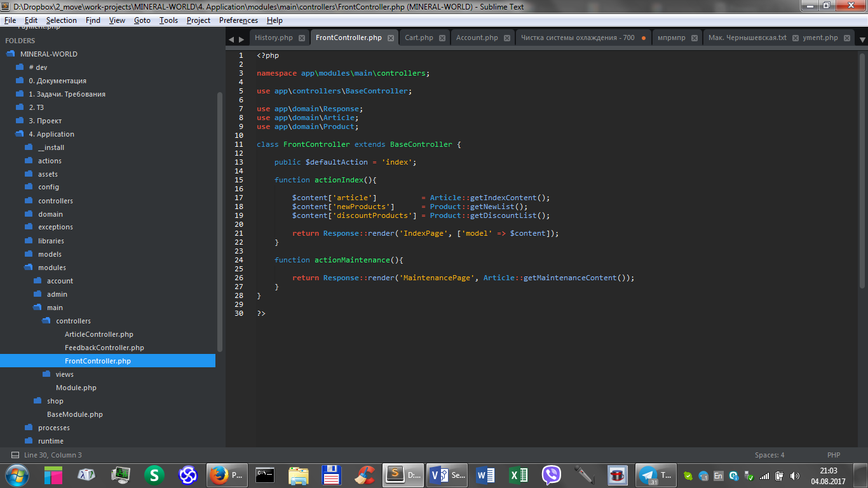Switch to the Account.php tab
The image size is (868, 488).
click(477, 37)
